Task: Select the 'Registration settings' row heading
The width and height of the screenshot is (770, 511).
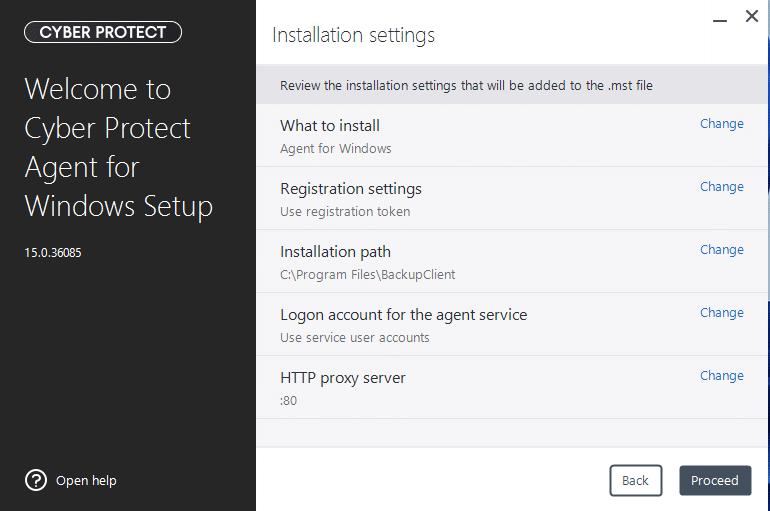Action: tap(351, 189)
